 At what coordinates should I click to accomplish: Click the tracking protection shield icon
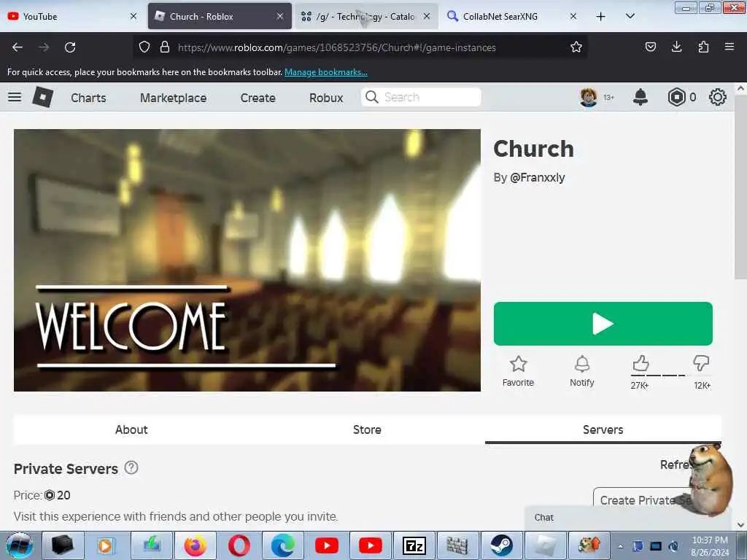[144, 47]
